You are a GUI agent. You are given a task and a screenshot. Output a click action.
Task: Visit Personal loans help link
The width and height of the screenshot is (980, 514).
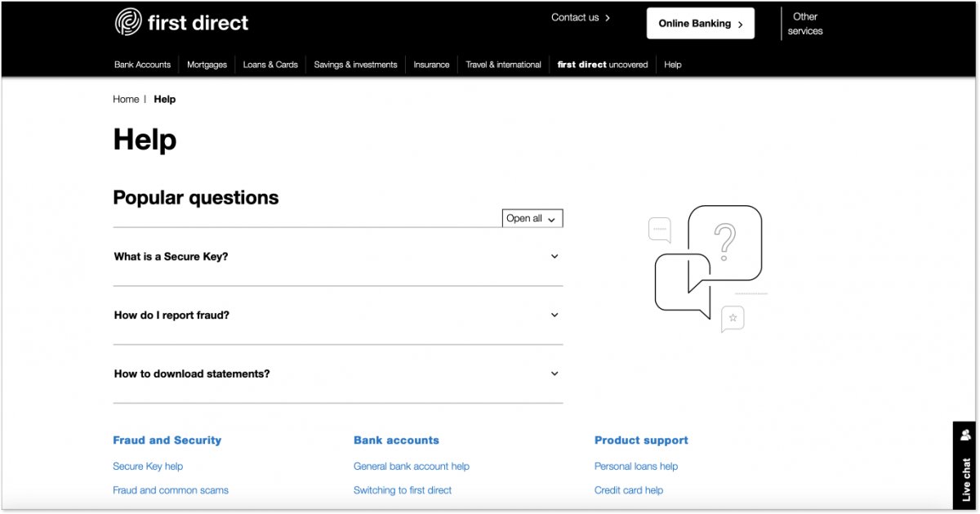point(635,467)
